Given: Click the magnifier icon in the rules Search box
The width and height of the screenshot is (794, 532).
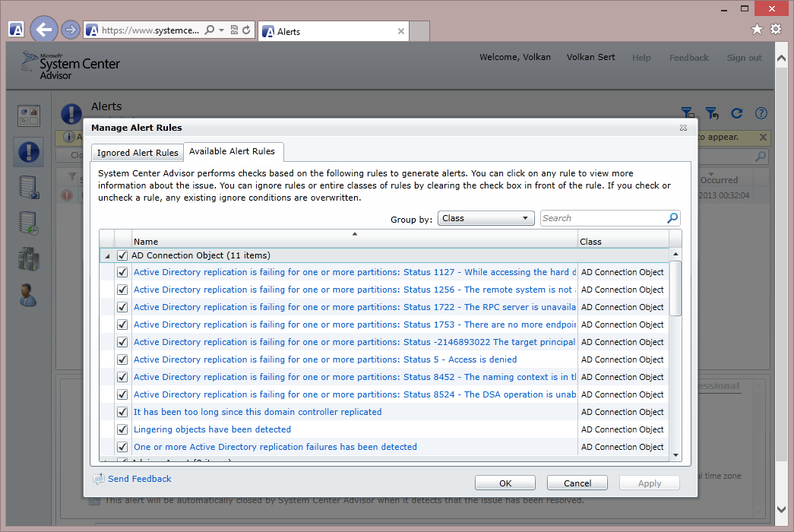Looking at the screenshot, I should click(x=672, y=218).
